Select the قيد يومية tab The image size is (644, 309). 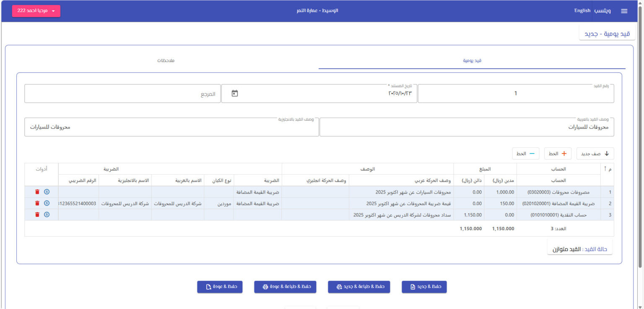click(472, 61)
